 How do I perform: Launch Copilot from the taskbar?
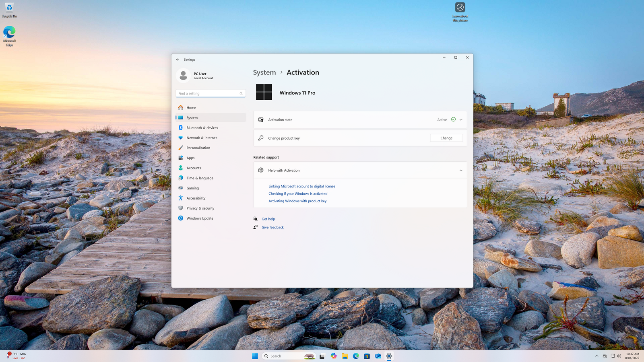pyautogui.click(x=334, y=356)
